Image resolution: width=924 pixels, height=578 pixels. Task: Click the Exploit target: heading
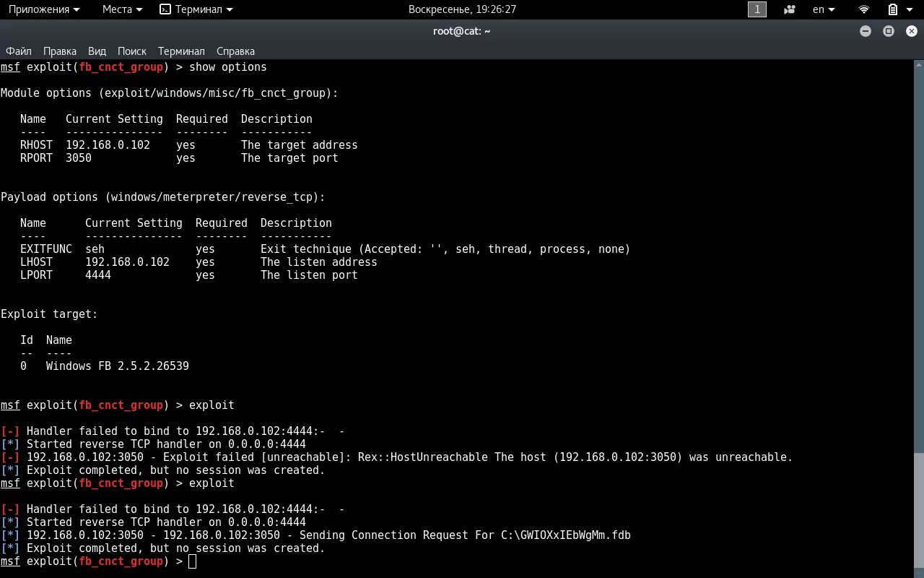click(49, 314)
